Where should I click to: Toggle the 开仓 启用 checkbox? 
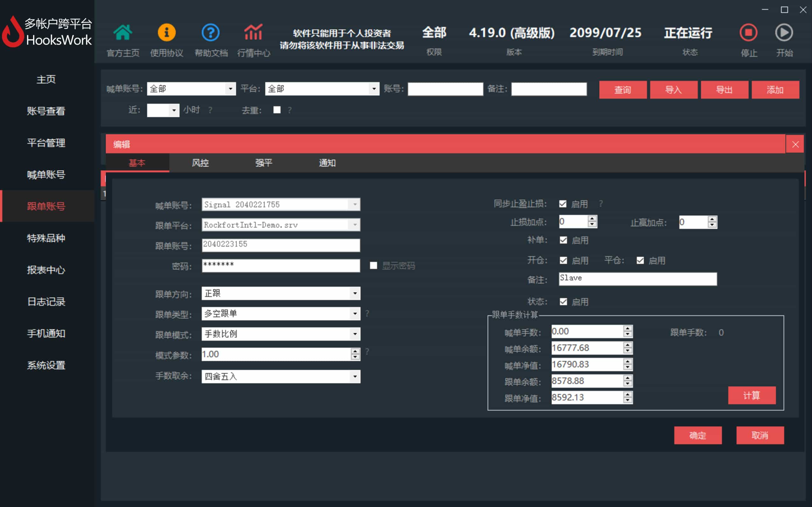[x=563, y=260]
